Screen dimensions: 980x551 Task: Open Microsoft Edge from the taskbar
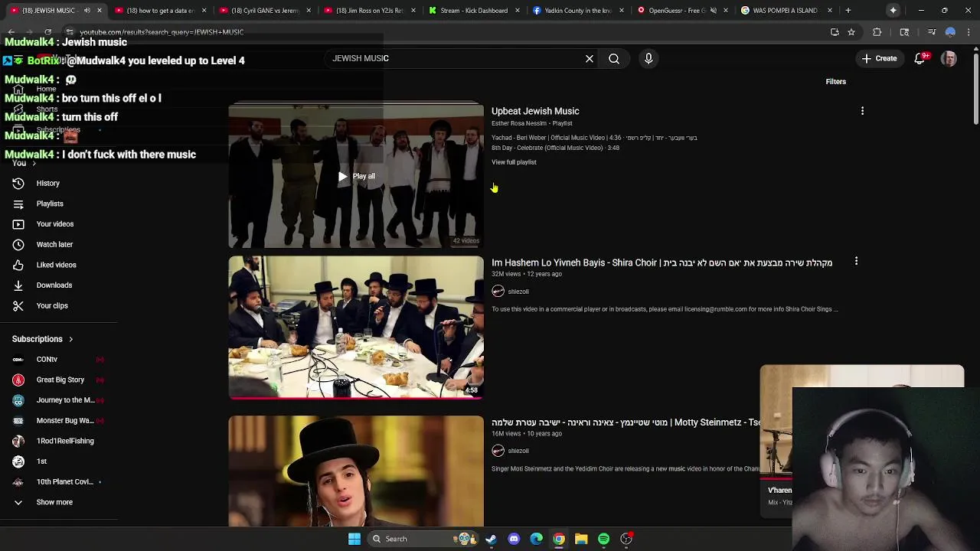(537, 539)
